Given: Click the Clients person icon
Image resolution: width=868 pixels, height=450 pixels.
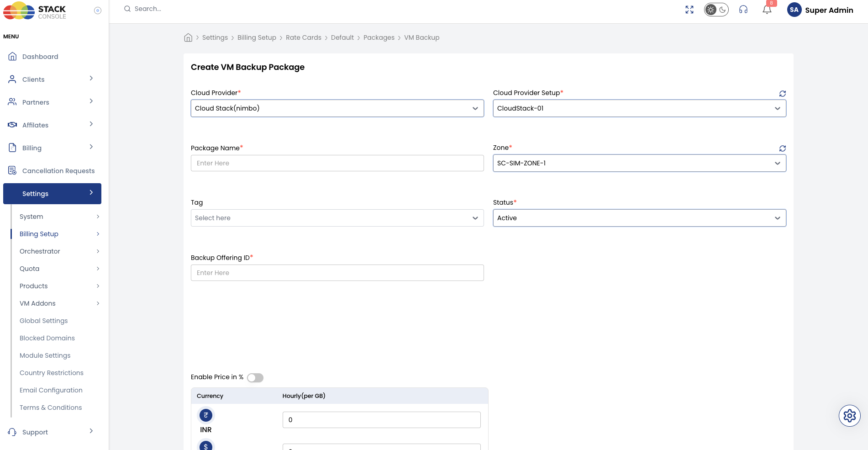Looking at the screenshot, I should (12, 79).
